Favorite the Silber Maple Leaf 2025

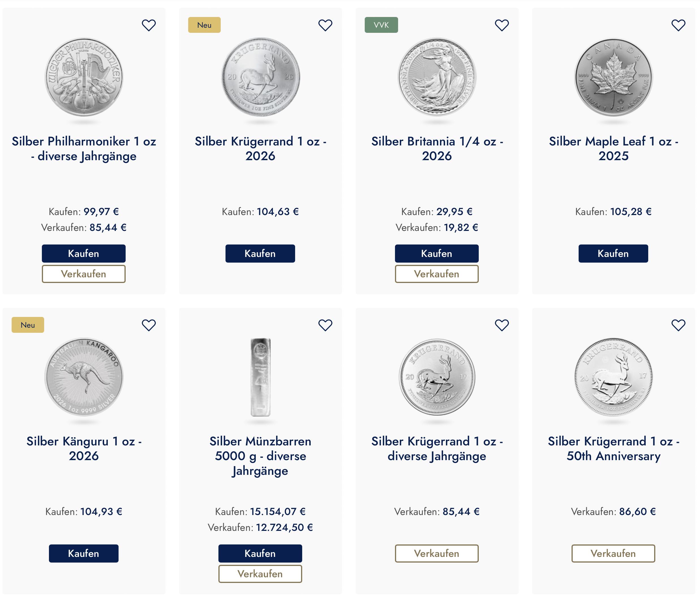point(678,25)
